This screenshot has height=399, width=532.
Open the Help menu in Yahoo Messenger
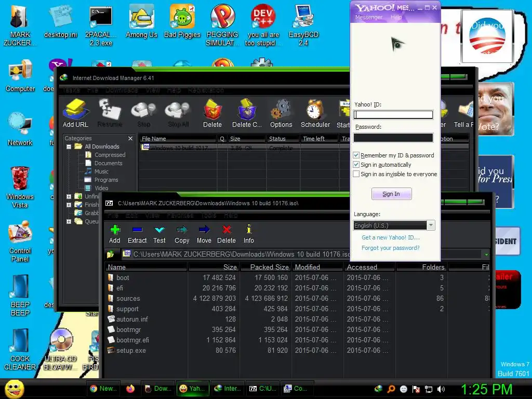tap(396, 17)
